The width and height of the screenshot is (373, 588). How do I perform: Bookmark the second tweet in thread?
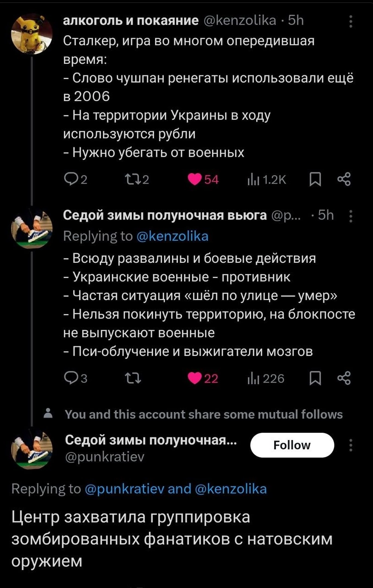315,379
